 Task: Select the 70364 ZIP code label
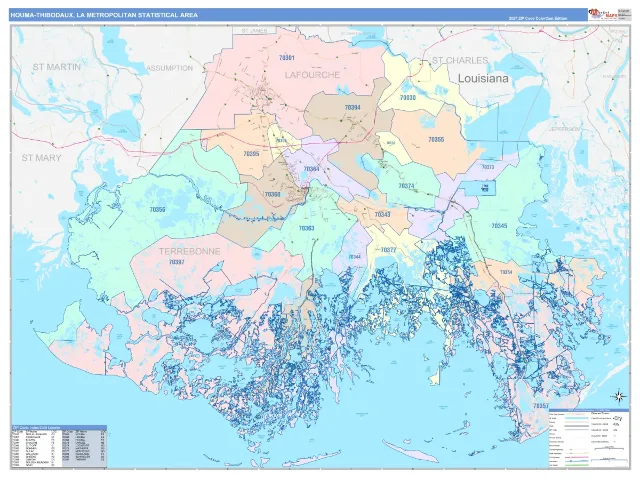(311, 169)
